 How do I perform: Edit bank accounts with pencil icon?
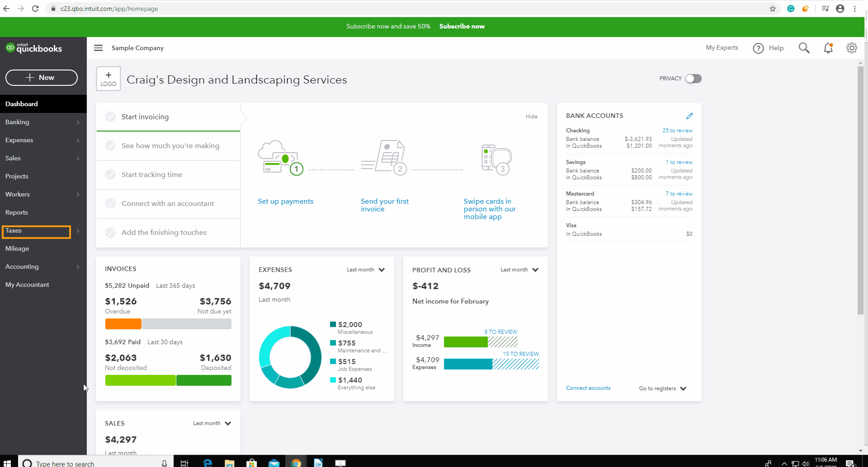689,116
